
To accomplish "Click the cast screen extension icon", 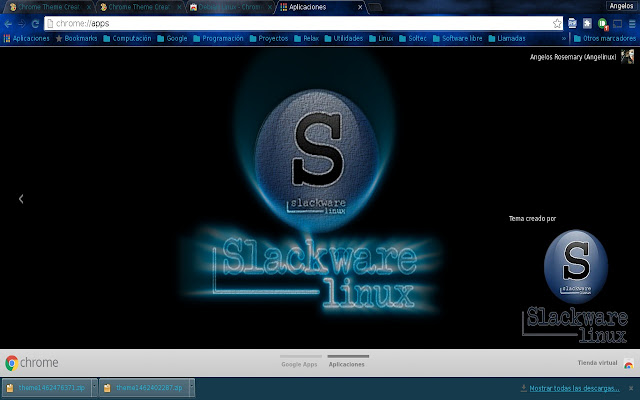I will click(x=618, y=24).
